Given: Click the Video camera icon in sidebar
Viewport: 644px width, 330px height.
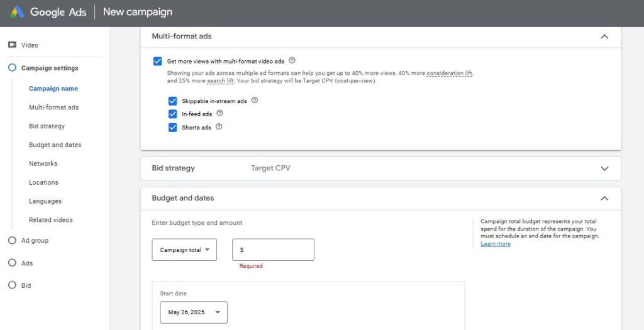Looking at the screenshot, I should [12, 45].
